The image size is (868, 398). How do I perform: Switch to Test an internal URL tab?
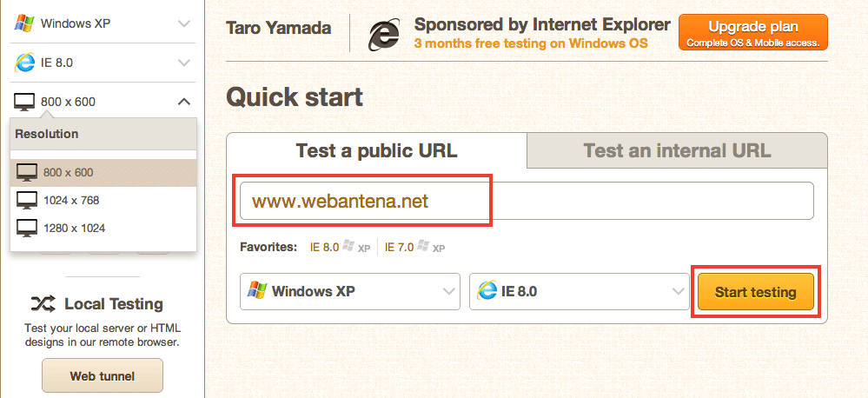pos(677,150)
